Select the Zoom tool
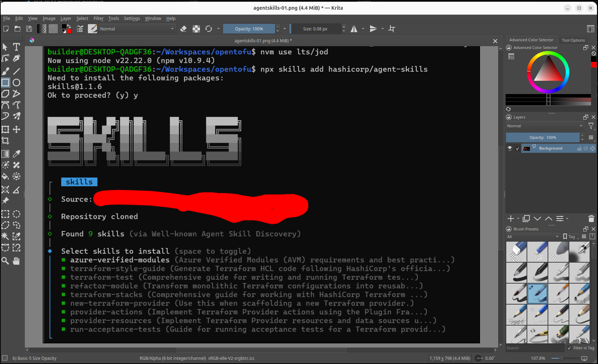Viewport: 598px width, 364px height. point(5,260)
